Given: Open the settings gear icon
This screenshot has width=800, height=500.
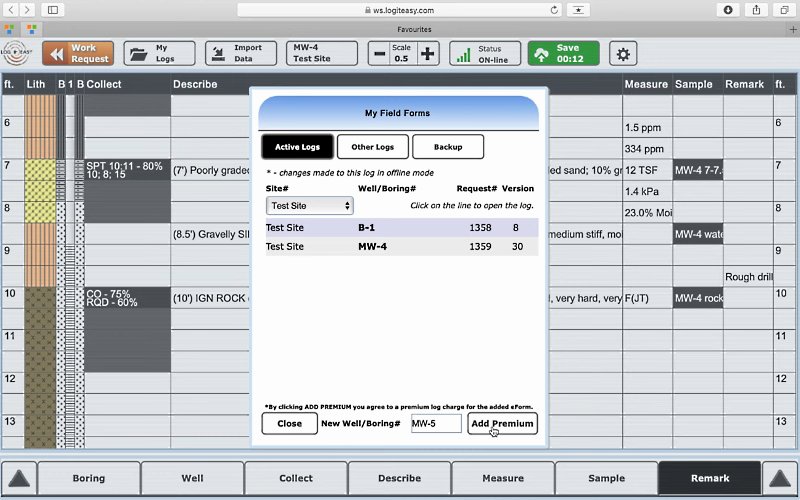Looking at the screenshot, I should pyautogui.click(x=623, y=54).
